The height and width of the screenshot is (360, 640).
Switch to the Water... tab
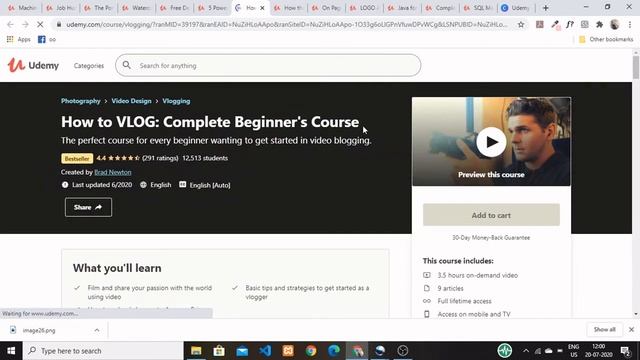(x=136, y=8)
